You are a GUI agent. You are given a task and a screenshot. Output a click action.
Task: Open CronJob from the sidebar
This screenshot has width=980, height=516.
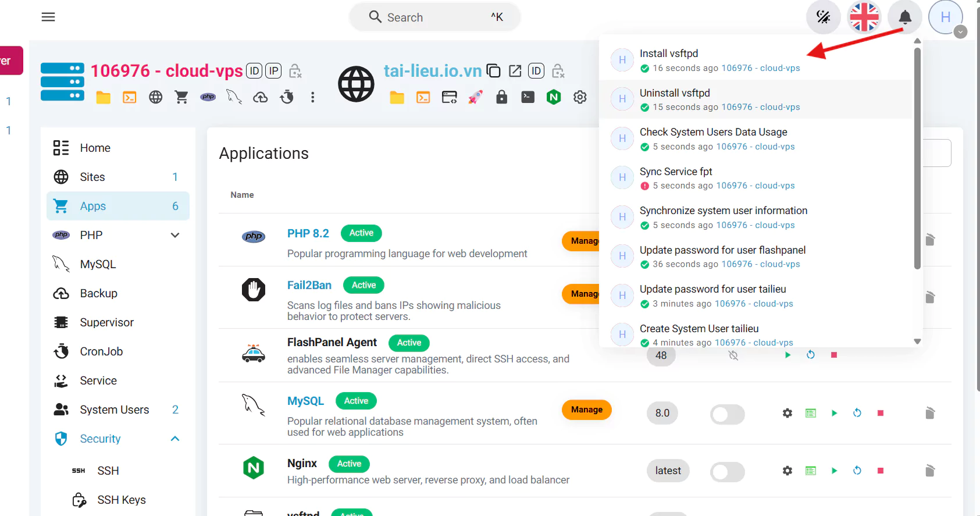click(101, 351)
